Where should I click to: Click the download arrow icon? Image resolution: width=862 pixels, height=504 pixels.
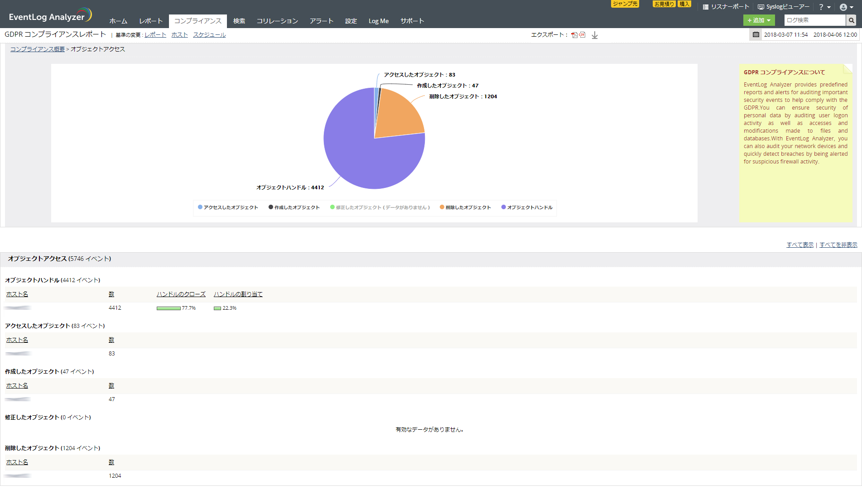[595, 35]
